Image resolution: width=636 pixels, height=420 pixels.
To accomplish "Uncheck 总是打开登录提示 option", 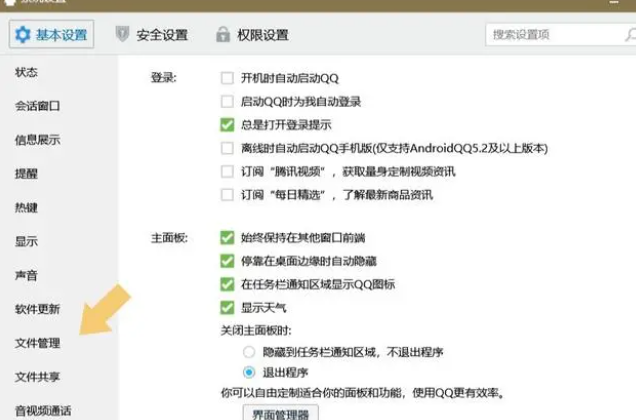I will point(227,125).
